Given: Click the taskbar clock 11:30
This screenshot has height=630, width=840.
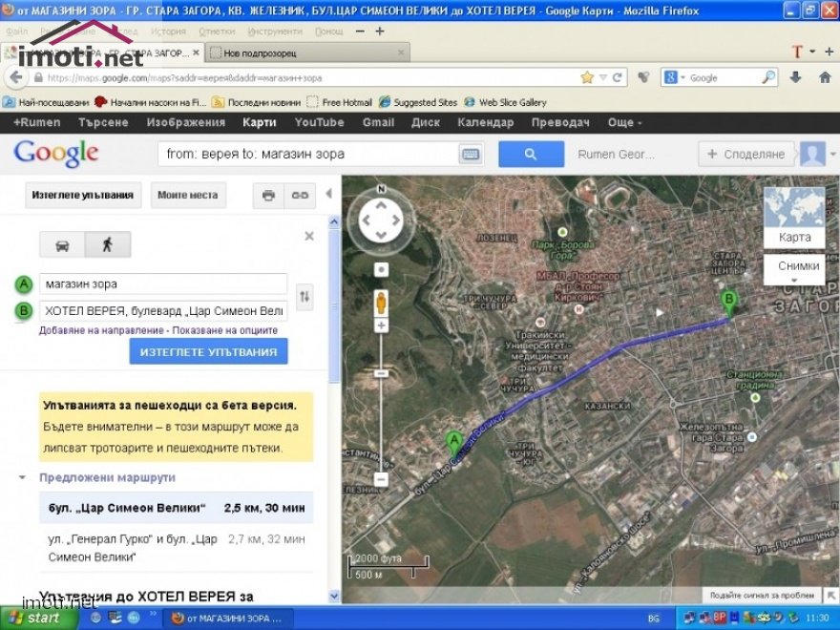Looking at the screenshot, I should click(x=817, y=619).
